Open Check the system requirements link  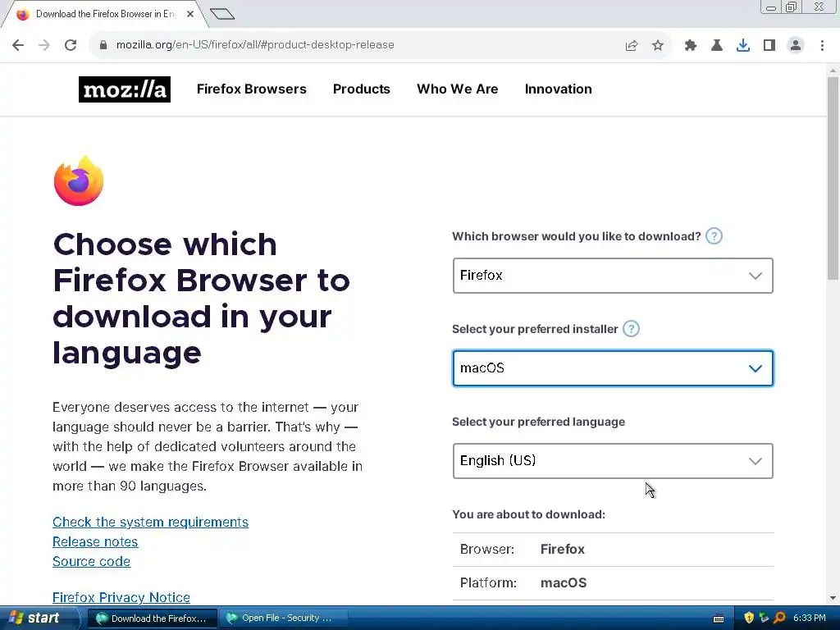[151, 522]
